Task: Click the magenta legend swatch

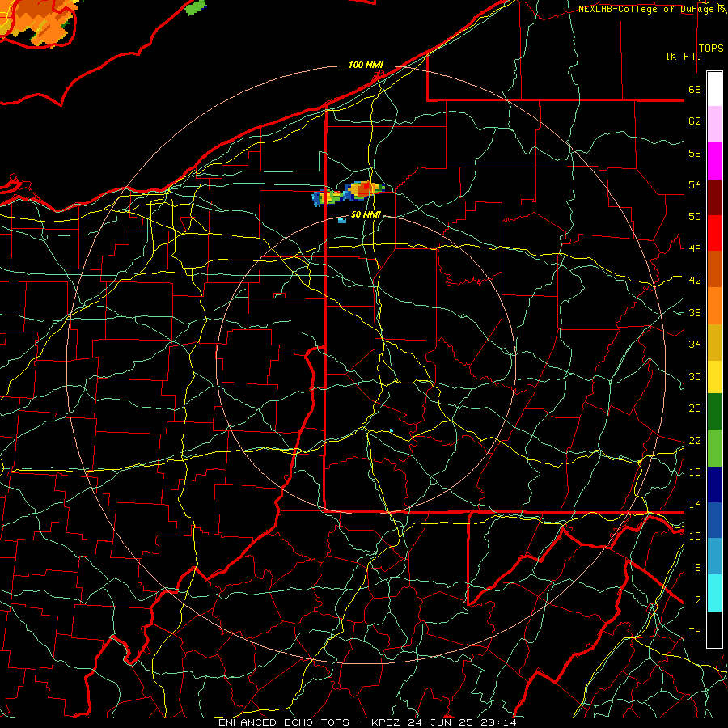Action: (x=714, y=161)
